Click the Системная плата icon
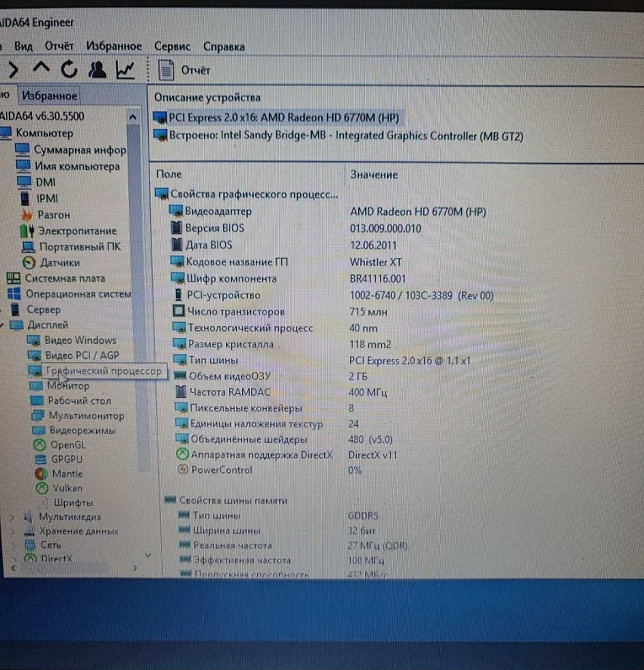The image size is (644, 670). pyautogui.click(x=13, y=279)
